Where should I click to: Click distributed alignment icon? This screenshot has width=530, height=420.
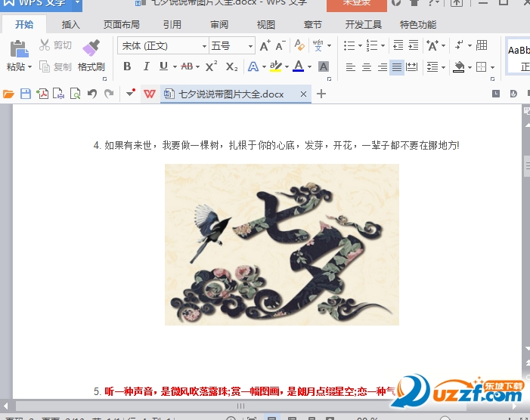pos(412,67)
